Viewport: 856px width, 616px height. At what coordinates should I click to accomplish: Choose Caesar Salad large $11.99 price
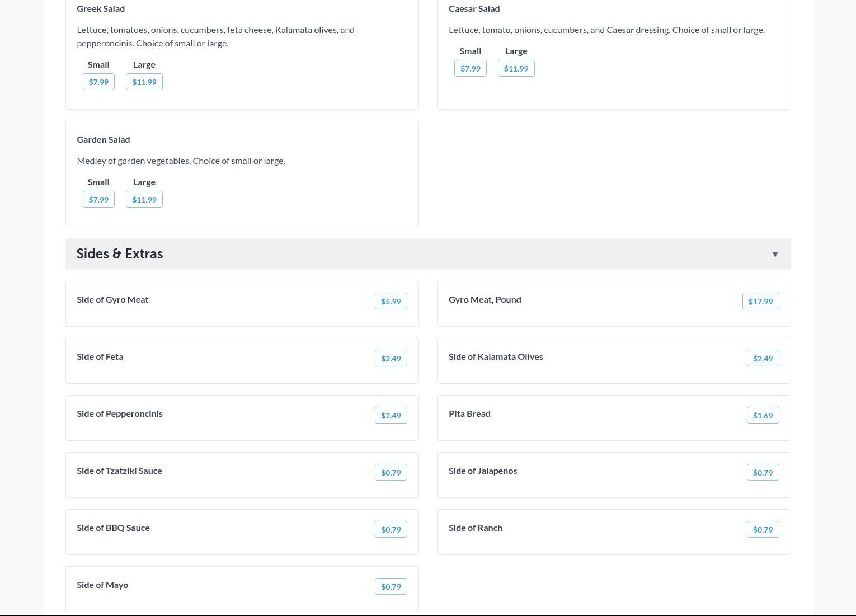(x=516, y=69)
